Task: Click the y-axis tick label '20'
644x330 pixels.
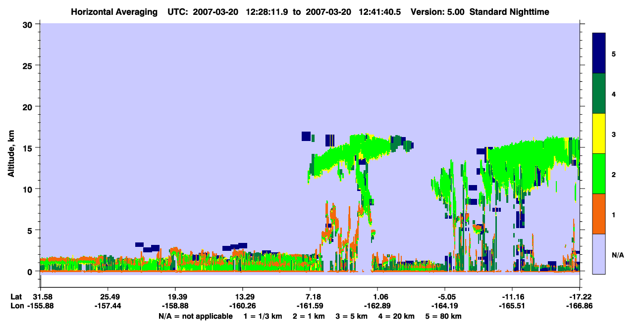Action: [29, 106]
